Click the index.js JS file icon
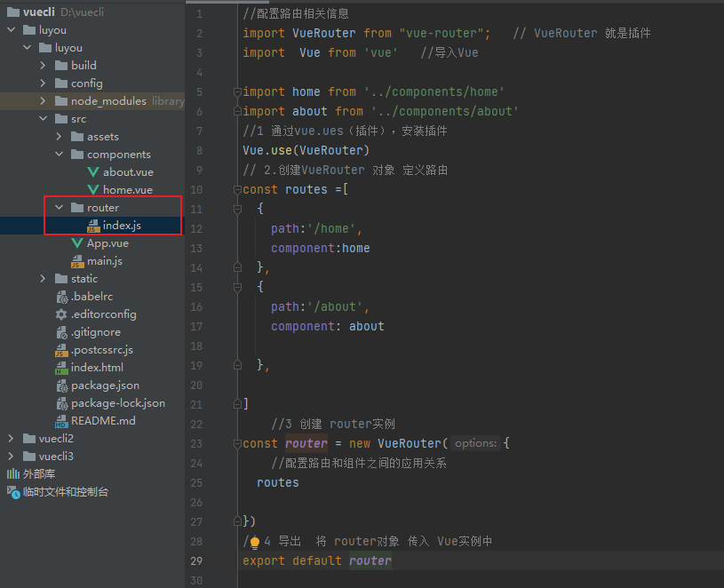Viewport: 724px width, 588px height. click(x=92, y=226)
